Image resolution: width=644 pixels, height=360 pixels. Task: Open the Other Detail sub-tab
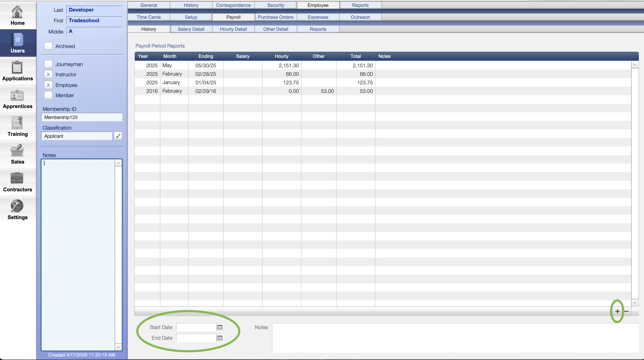coord(276,29)
